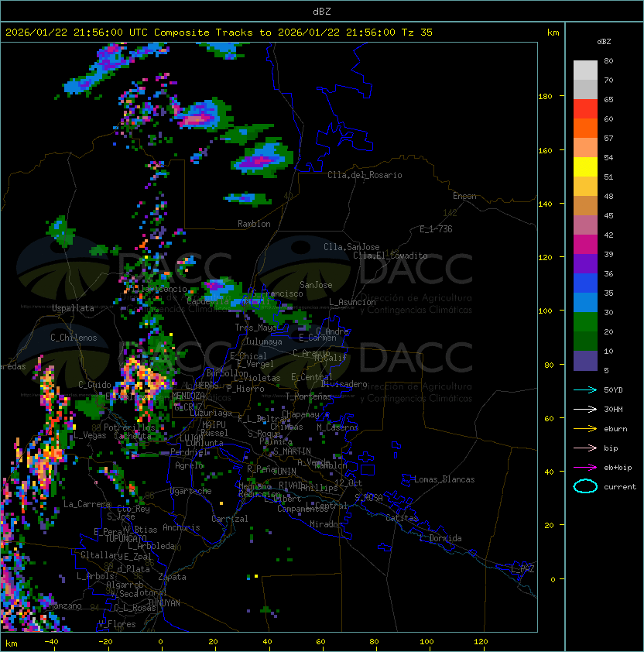644x652 pixels.
Task: Click the magenta eb+bip arrow symbol
Action: coord(585,468)
